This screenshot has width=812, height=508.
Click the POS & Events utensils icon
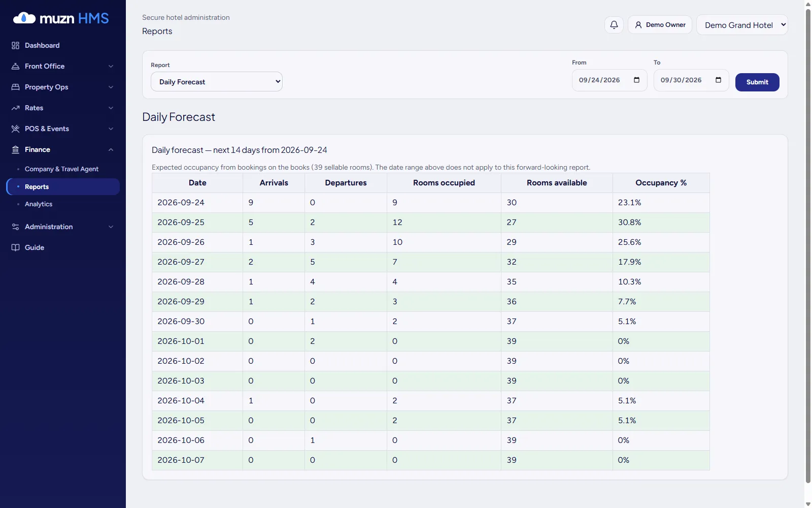15,129
